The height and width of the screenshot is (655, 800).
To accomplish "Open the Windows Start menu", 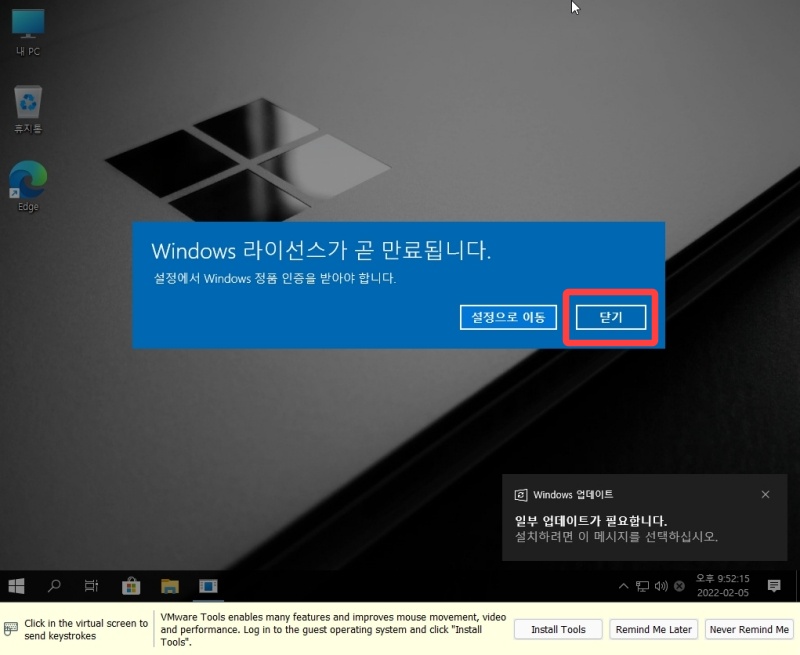I will tap(16, 586).
